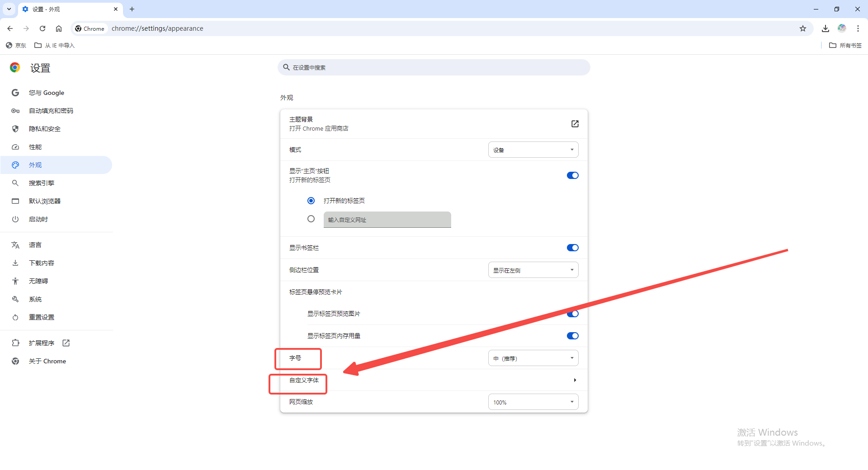Click the Chrome site info chip

tap(90, 28)
